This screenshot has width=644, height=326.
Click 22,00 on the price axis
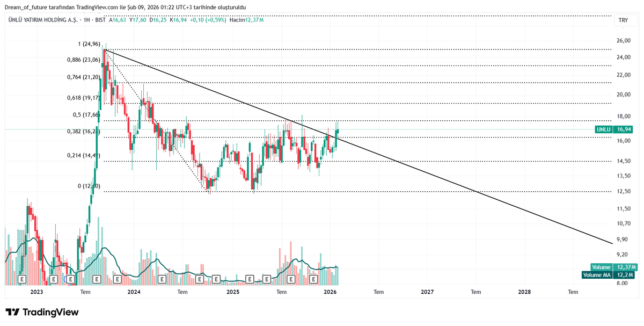pyautogui.click(x=624, y=75)
